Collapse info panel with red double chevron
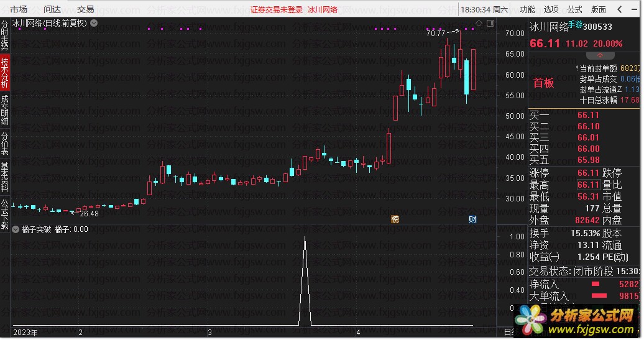 [600, 55]
